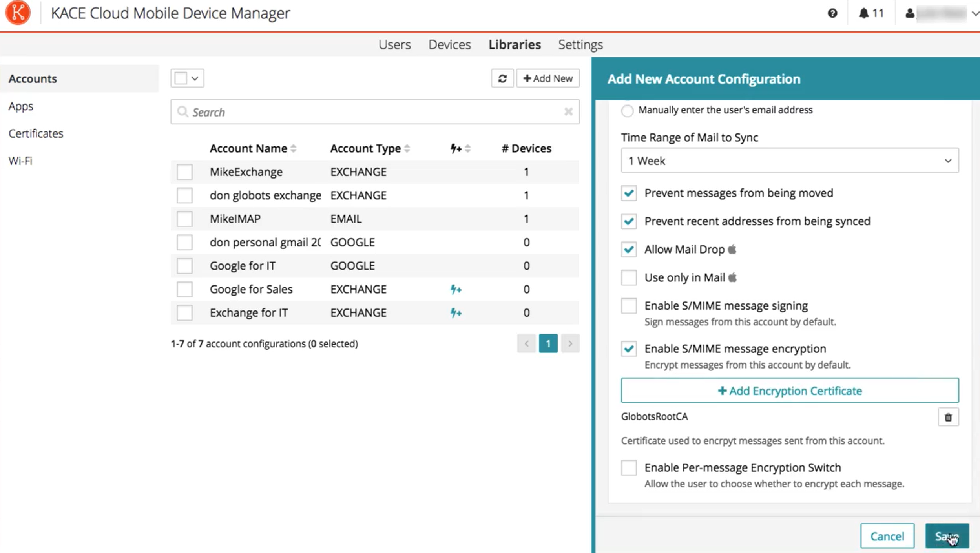Click the refresh accounts list icon
Image resolution: width=980 pixels, height=553 pixels.
(502, 78)
